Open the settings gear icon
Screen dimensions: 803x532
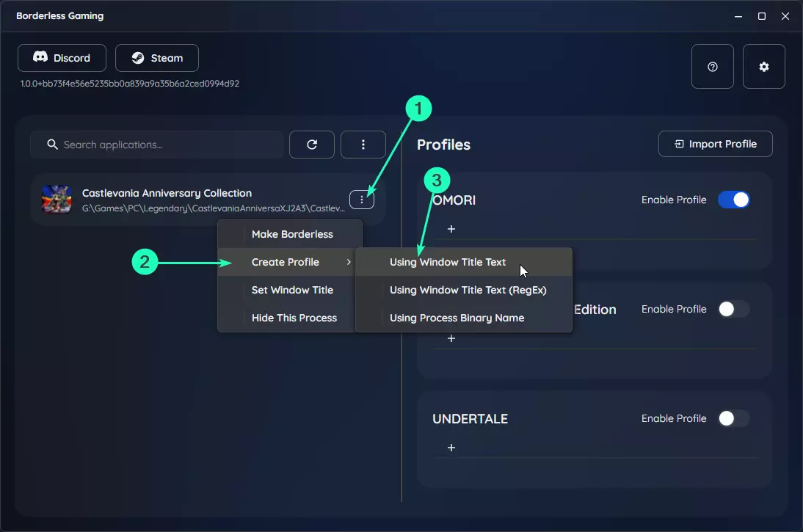point(763,67)
